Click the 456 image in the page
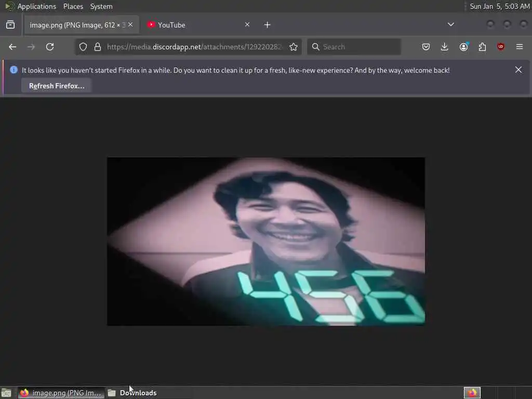The width and height of the screenshot is (532, 399). pos(266,241)
